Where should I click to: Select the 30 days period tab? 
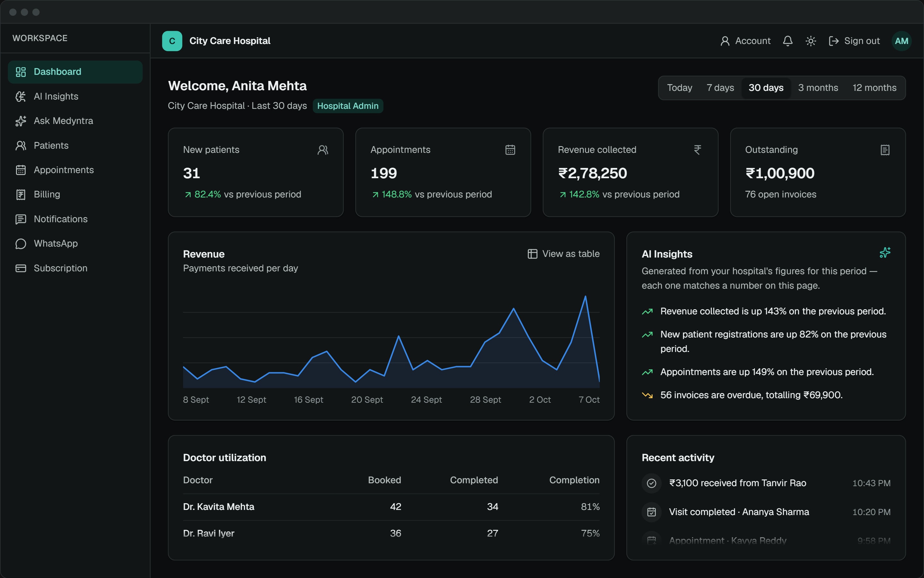pyautogui.click(x=766, y=88)
